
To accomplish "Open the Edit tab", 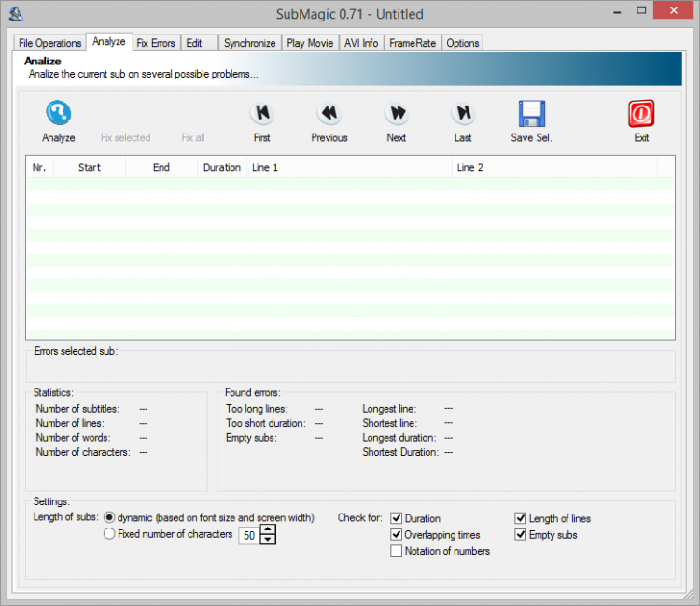I will coord(199,43).
